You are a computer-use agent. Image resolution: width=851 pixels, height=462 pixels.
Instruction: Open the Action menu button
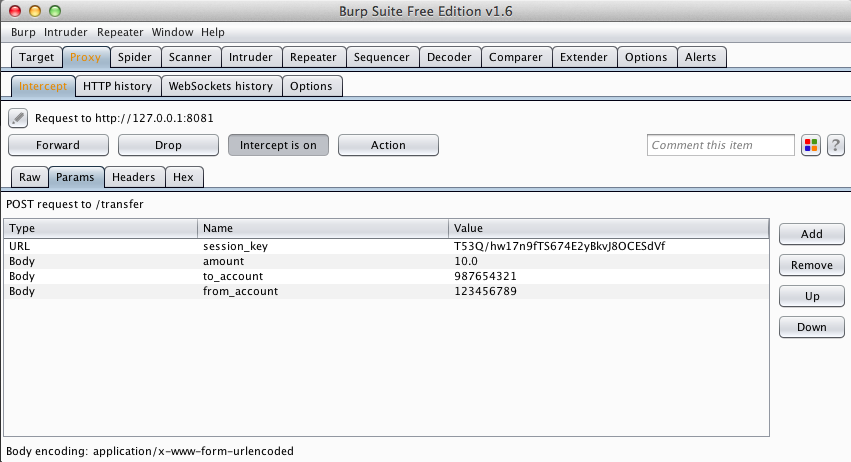388,145
